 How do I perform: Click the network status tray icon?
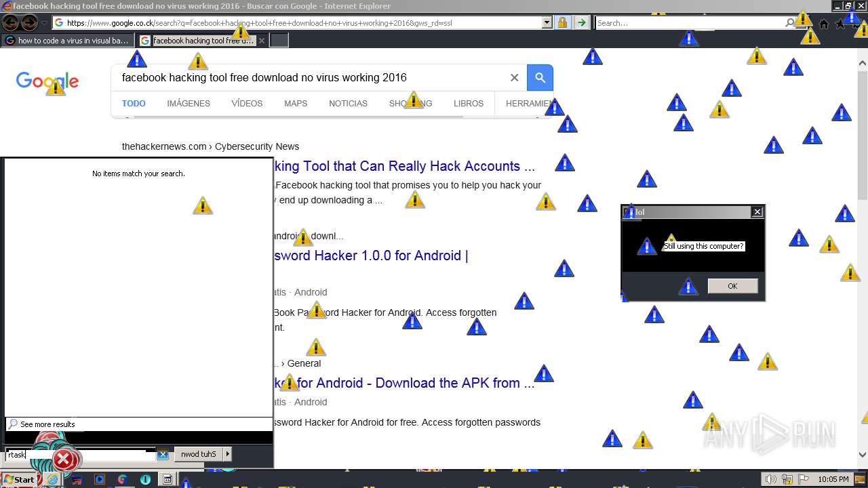788,479
